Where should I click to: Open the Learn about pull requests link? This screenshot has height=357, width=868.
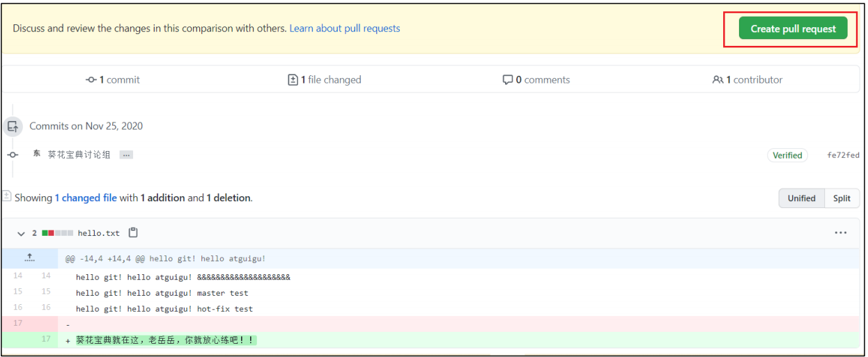[x=345, y=29]
